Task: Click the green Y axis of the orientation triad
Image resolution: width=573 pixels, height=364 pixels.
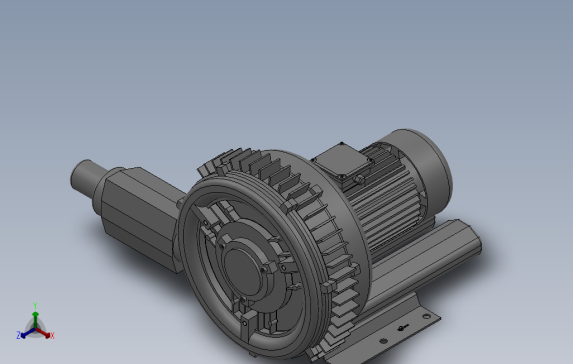Action: (35, 319)
